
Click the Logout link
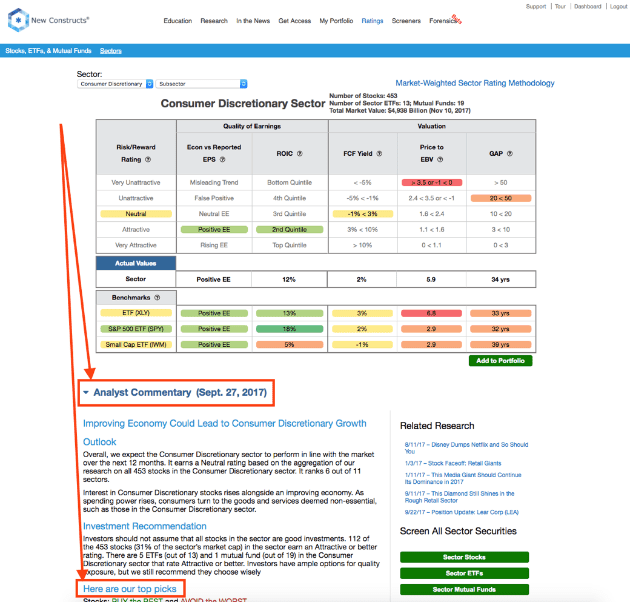point(618,6)
